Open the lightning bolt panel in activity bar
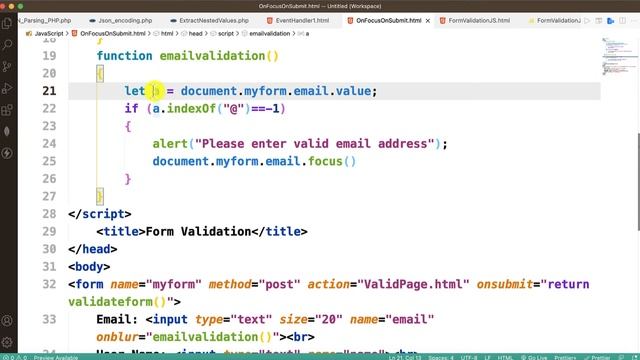Image resolution: width=640 pixels, height=360 pixels. 7,153
